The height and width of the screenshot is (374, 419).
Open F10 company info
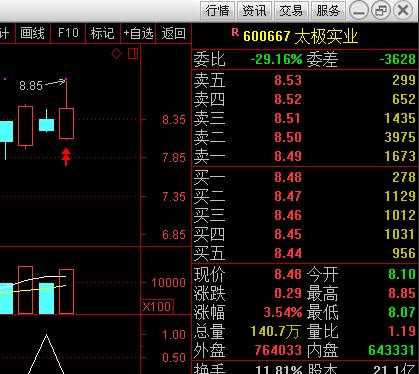(x=68, y=33)
